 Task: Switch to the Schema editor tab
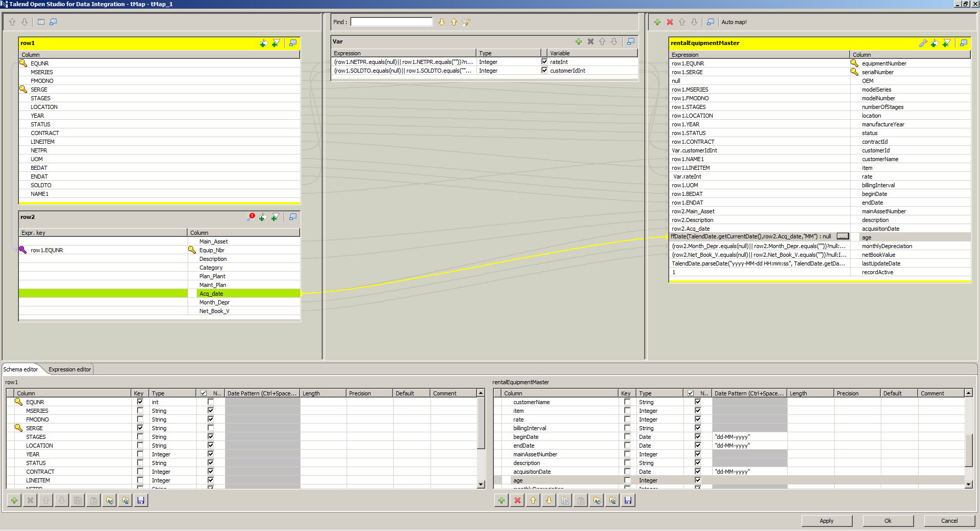(x=21, y=369)
